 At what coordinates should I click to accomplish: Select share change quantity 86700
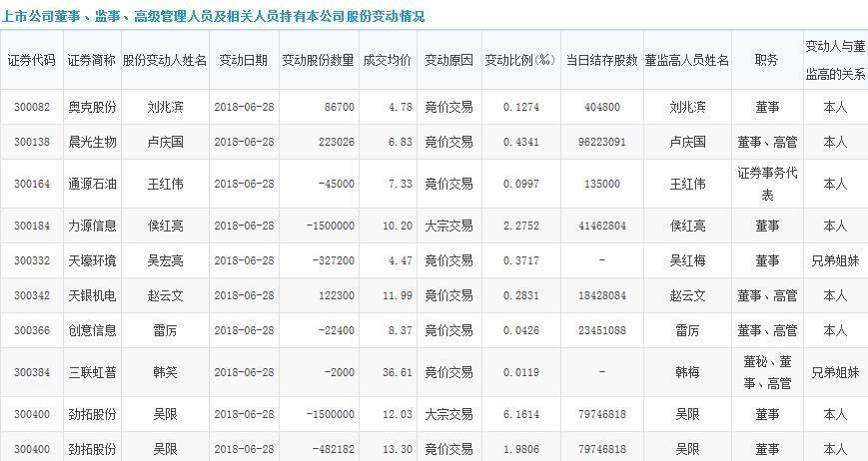tap(339, 107)
